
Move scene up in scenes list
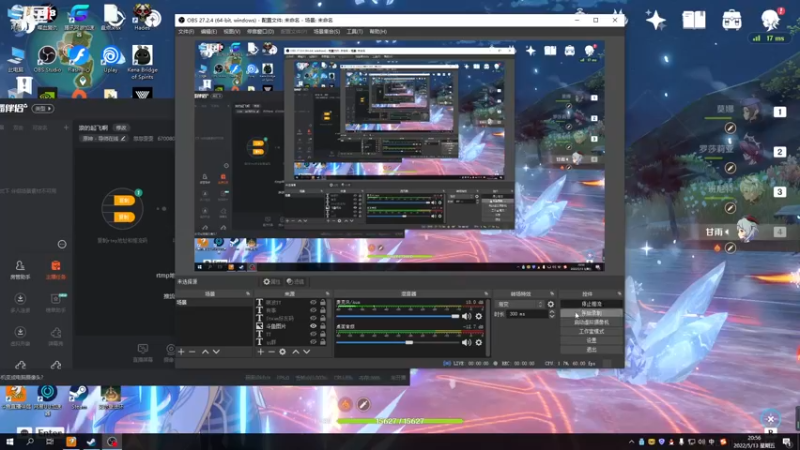tap(205, 352)
